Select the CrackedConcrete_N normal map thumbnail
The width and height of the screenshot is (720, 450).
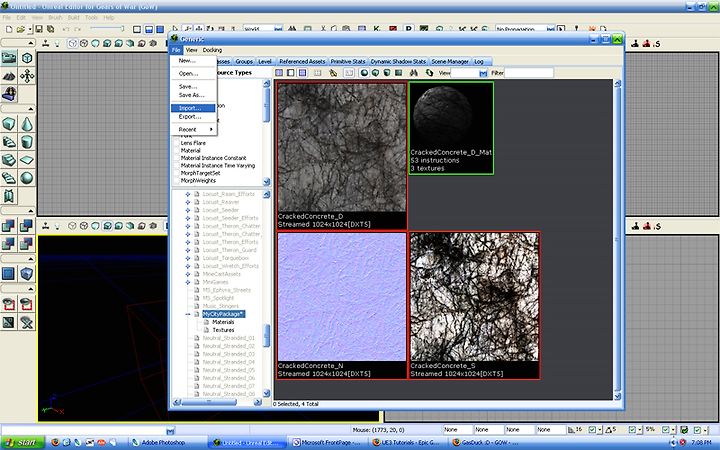[x=342, y=305]
